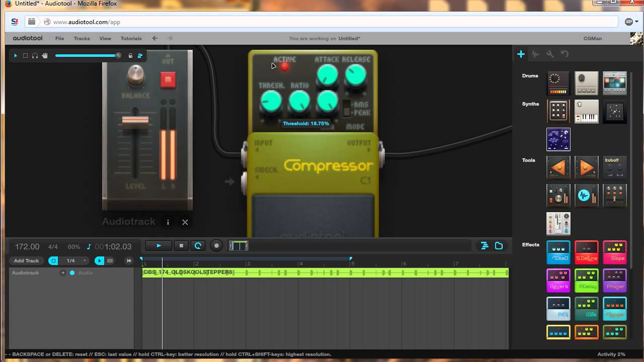Remove Audiotrack device with X button

point(185,222)
